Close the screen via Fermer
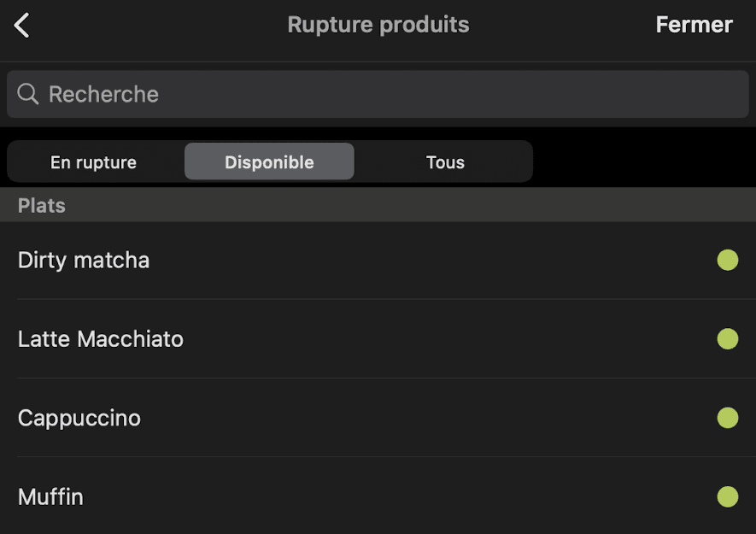Screen dimensions: 756x534 (694, 25)
